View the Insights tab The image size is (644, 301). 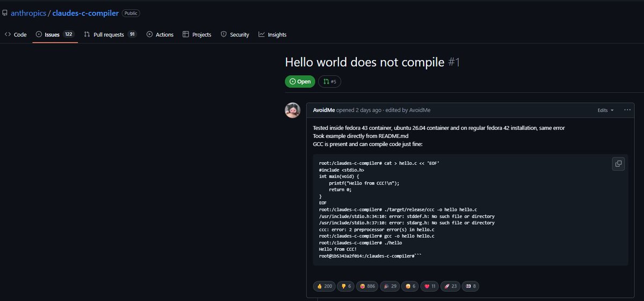[x=272, y=34]
